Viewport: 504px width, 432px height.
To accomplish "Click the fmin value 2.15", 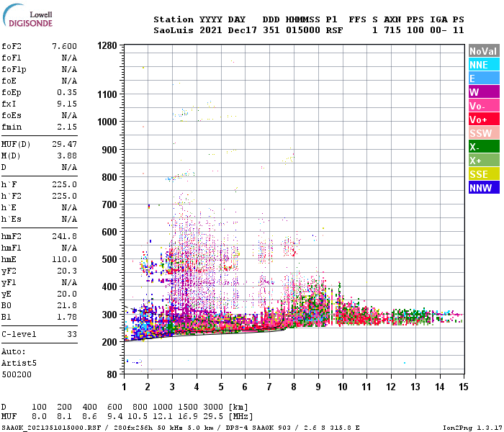I will (x=67, y=127).
